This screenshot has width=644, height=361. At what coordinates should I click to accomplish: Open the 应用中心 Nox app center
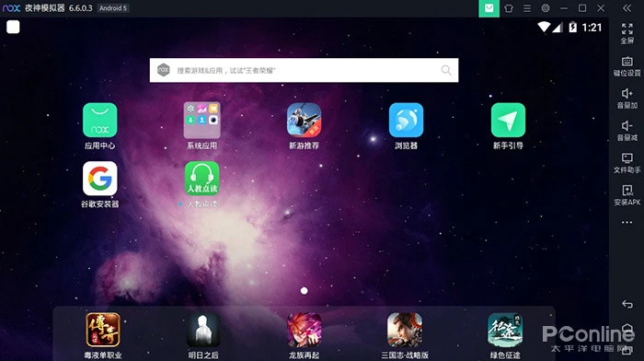click(x=99, y=120)
